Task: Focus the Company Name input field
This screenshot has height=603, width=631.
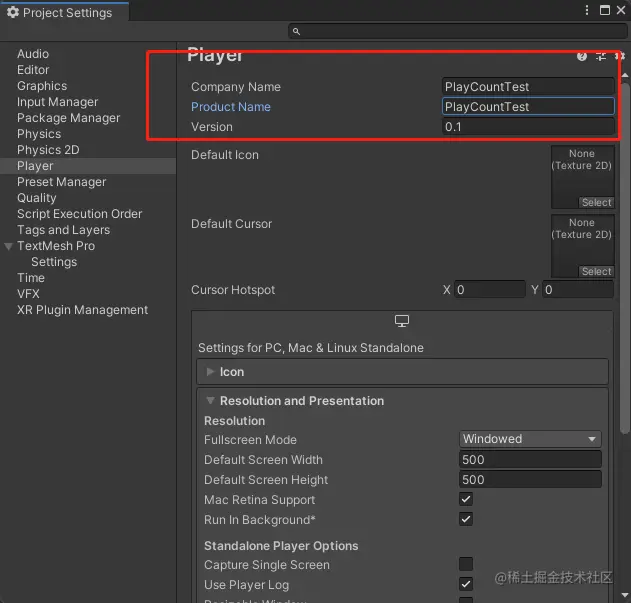Action: [x=528, y=87]
